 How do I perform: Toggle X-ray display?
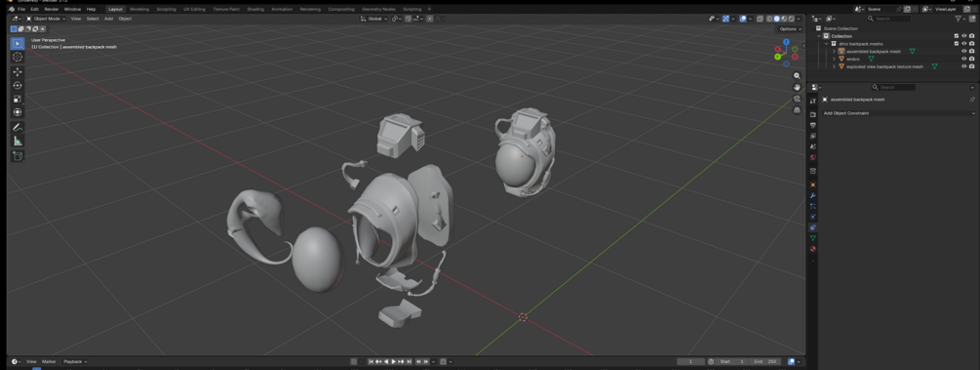[760, 19]
